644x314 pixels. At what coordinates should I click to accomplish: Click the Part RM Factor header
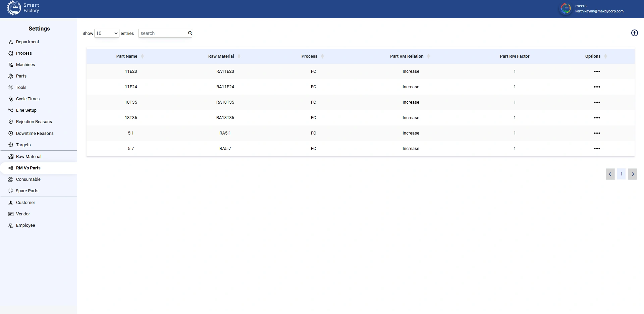[x=515, y=56]
